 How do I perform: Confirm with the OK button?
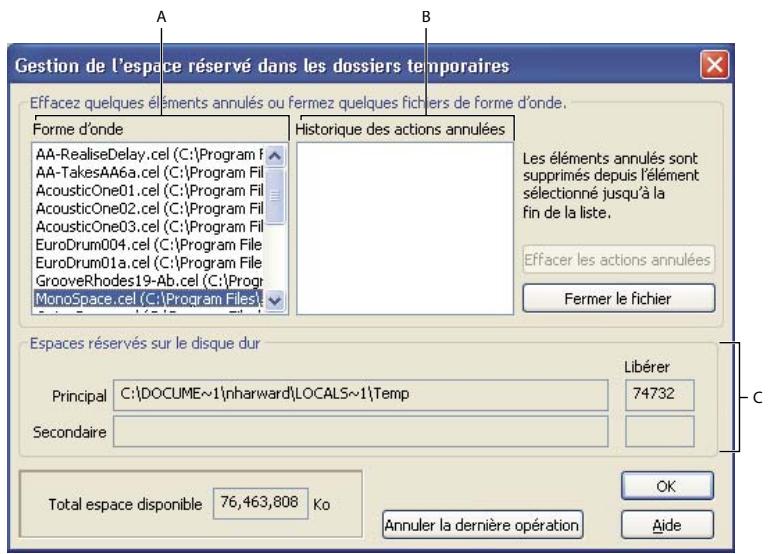coord(667,486)
